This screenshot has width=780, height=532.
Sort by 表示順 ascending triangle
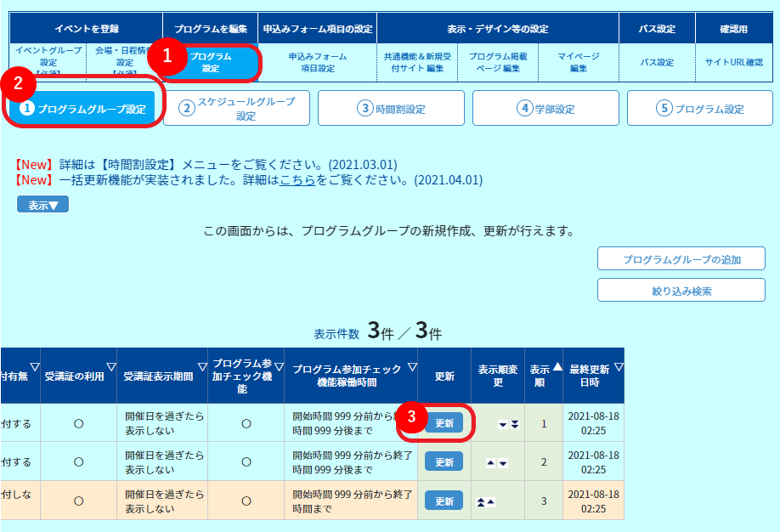click(557, 367)
